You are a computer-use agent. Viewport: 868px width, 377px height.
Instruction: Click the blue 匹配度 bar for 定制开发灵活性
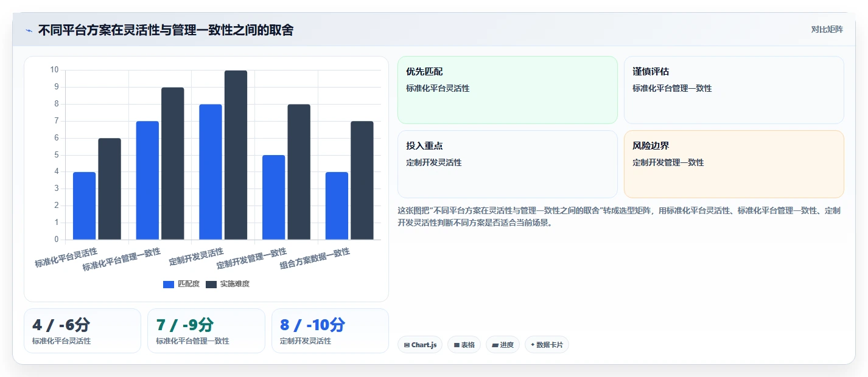point(211,172)
